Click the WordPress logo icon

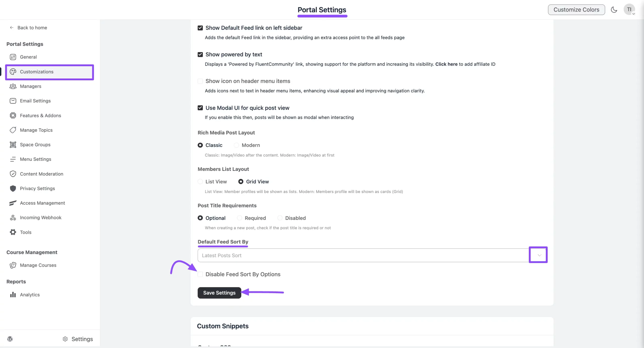pyautogui.click(x=10, y=339)
